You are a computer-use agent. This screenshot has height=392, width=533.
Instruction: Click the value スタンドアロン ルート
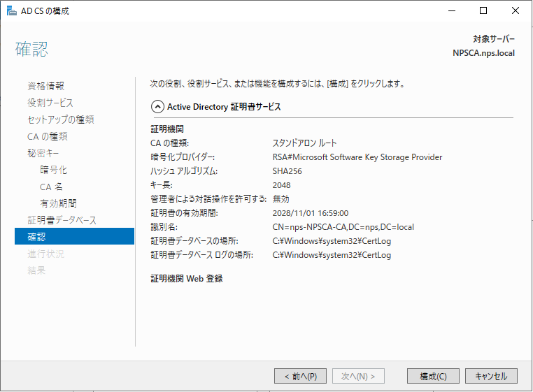304,143
